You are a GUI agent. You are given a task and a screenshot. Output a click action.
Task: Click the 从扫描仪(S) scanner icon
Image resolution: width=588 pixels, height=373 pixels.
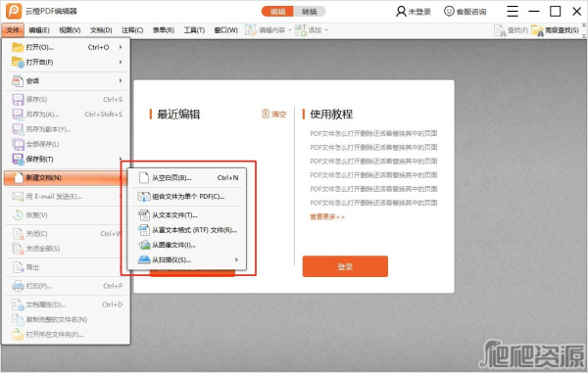point(144,259)
